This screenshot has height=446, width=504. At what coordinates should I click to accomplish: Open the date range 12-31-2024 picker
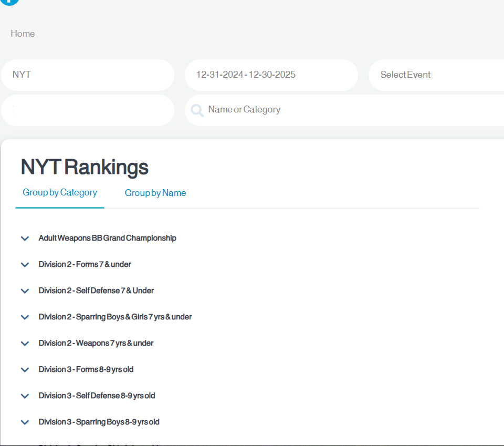[x=271, y=75]
